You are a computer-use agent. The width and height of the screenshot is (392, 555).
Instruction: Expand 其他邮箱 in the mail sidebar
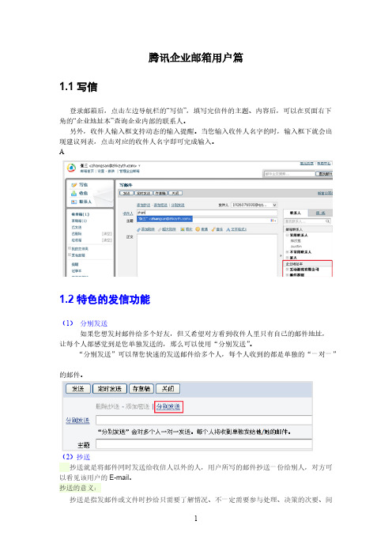click(x=70, y=255)
